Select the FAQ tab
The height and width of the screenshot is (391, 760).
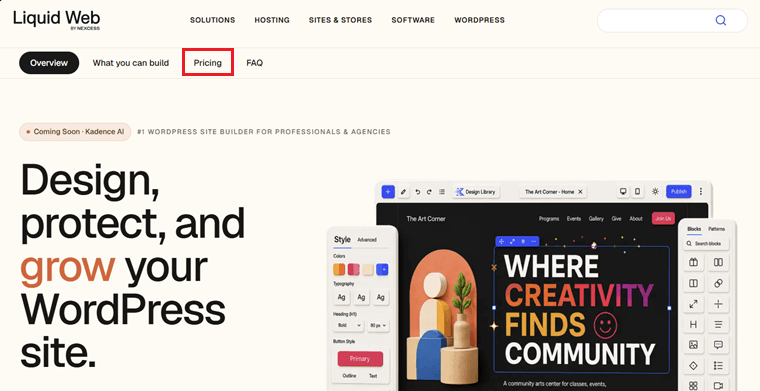pos(254,63)
